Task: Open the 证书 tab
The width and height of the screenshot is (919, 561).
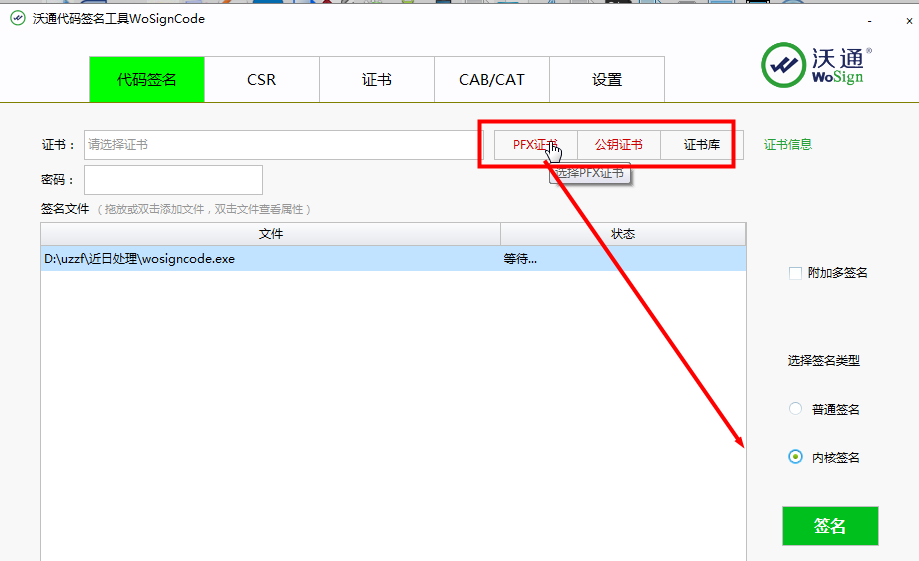Action: pyautogui.click(x=376, y=79)
